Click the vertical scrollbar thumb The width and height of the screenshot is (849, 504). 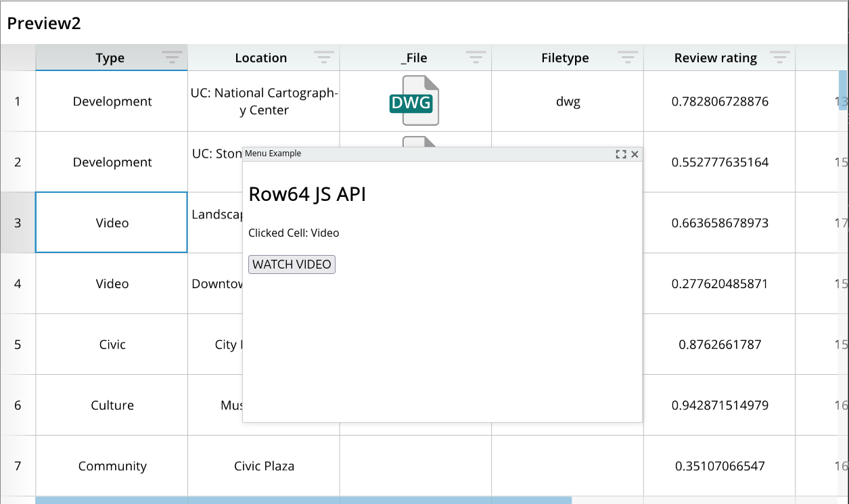coord(843,90)
